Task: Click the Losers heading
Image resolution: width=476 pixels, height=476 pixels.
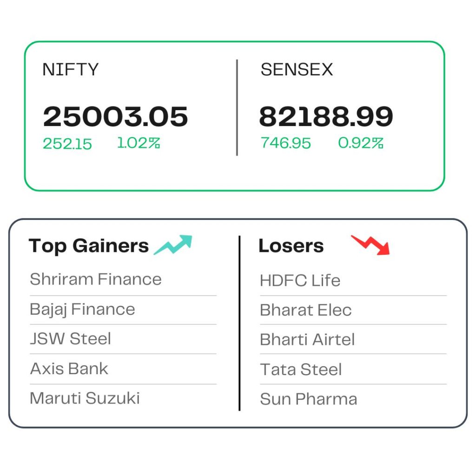Action: coord(291,245)
